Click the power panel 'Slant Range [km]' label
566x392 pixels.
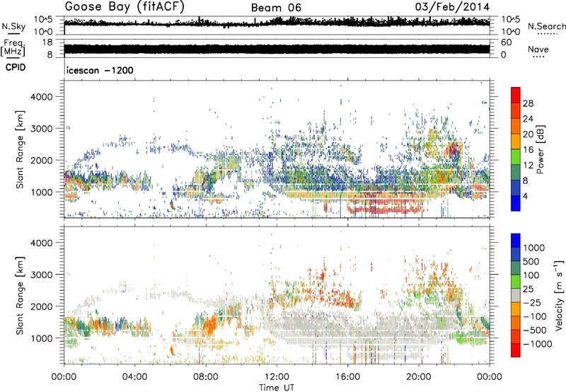point(20,149)
